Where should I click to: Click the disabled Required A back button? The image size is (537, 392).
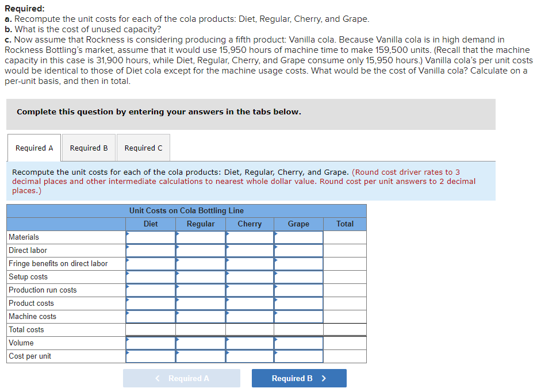point(182,378)
